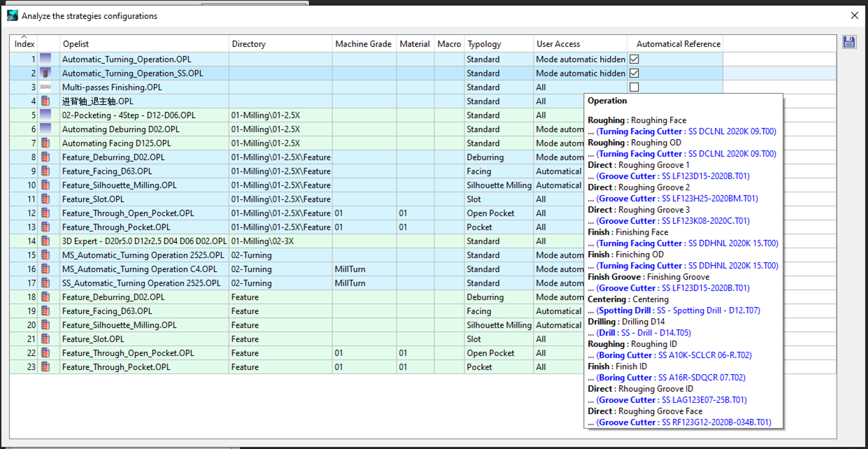Click the Opelist column header
868x449 pixels.
click(144, 43)
